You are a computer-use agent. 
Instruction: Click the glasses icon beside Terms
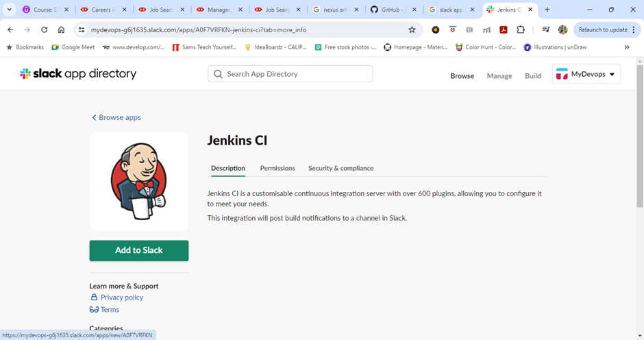coord(94,310)
